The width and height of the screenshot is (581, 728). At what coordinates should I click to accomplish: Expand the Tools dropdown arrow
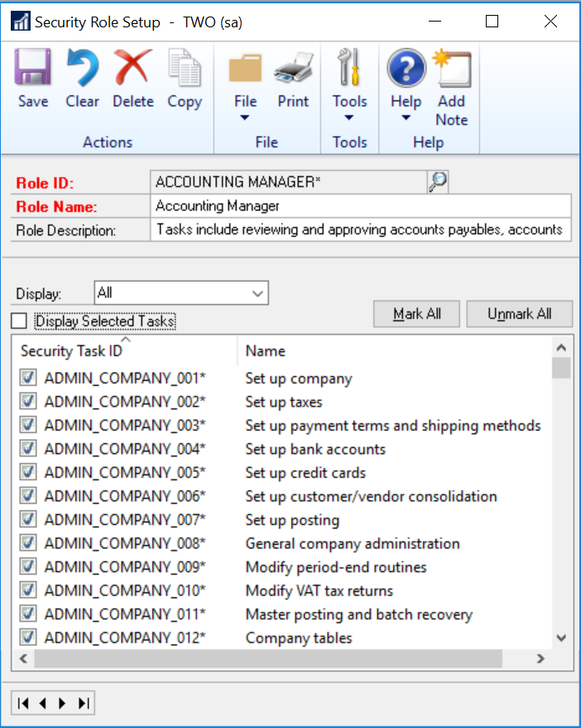click(349, 118)
